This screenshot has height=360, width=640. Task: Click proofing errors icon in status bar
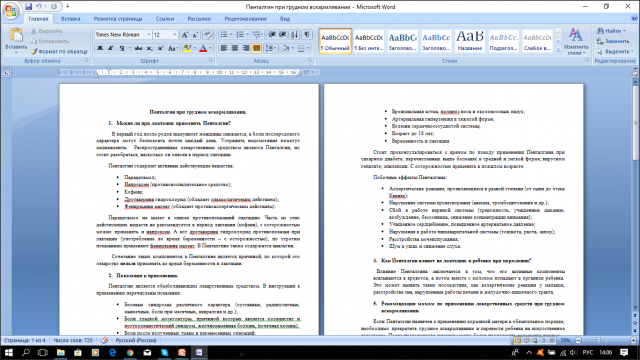[104, 340]
